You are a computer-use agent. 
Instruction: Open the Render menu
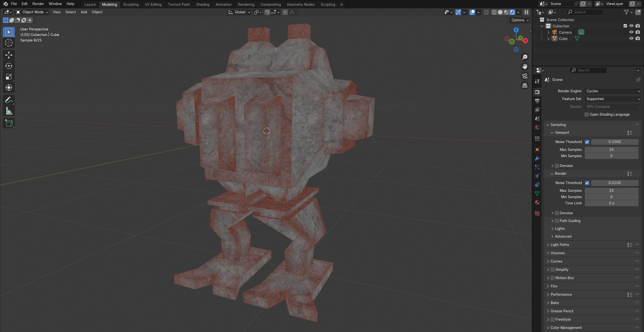(38, 4)
